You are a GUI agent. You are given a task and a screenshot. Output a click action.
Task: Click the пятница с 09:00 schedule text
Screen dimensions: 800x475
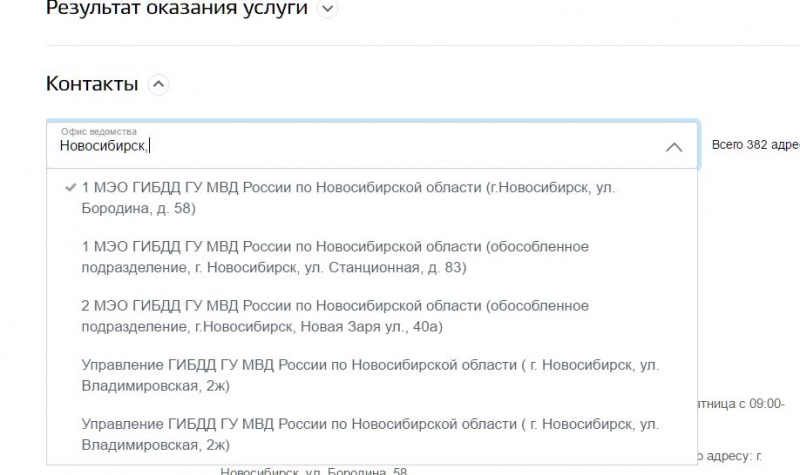pos(744,403)
